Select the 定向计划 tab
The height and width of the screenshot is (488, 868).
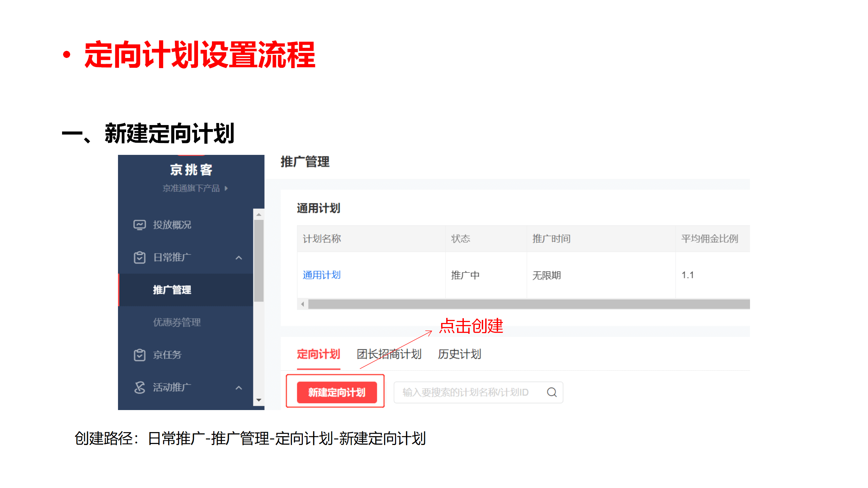(x=318, y=354)
